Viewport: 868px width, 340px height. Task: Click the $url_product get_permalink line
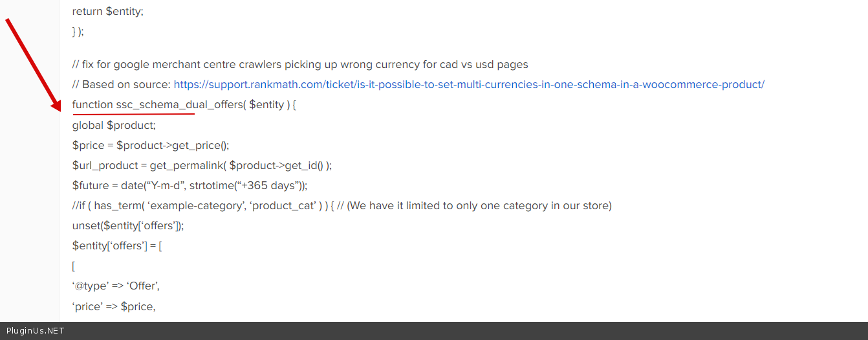[202, 165]
